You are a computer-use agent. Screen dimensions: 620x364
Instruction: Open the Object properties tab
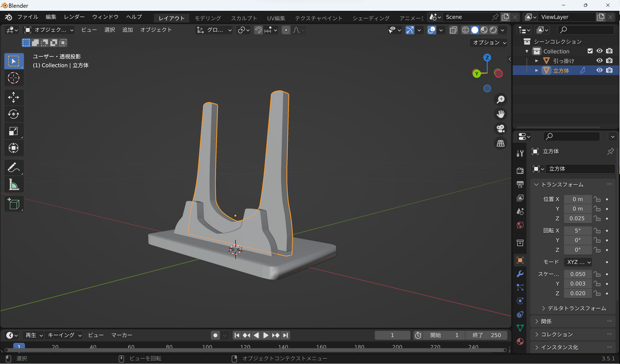click(520, 260)
